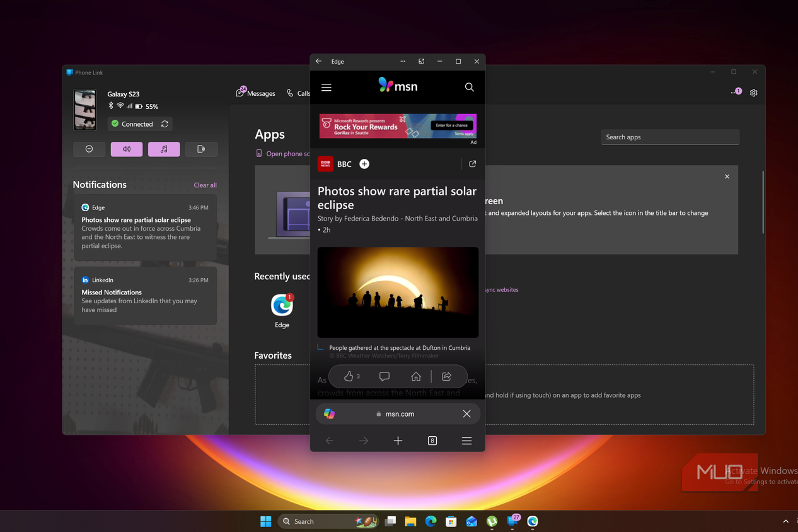Click the Phone Link window scrollbar
Image resolution: width=798 pixels, height=532 pixels.
tap(763, 202)
